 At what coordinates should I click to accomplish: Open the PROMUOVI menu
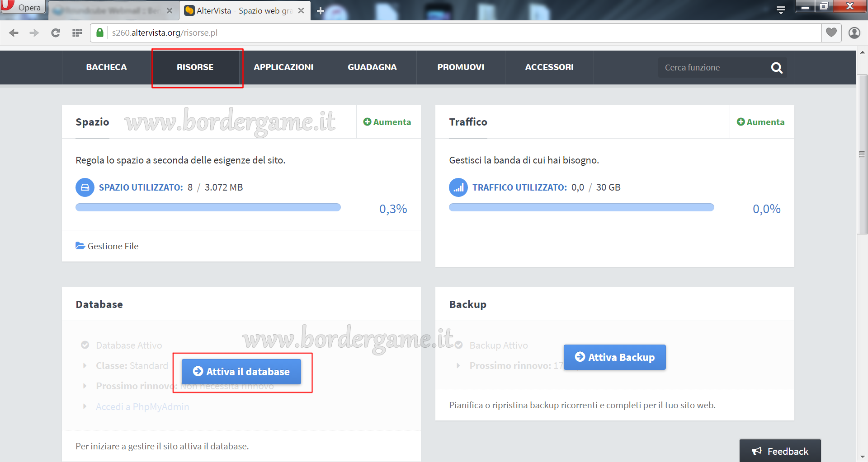[x=461, y=67]
